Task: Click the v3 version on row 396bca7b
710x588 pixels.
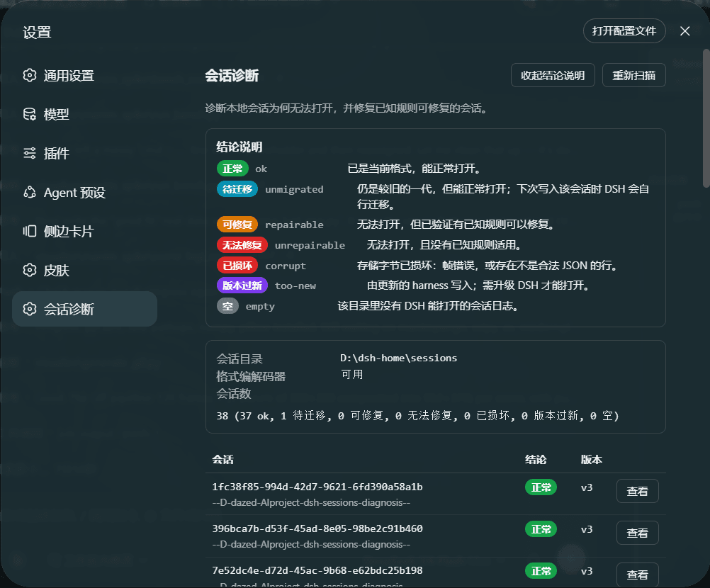Action: pyautogui.click(x=587, y=529)
